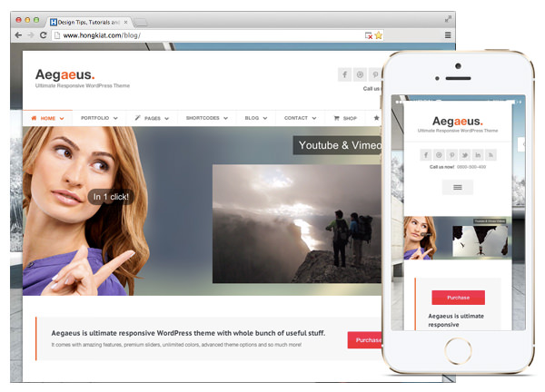Click the browser address bar URL

[182, 35]
